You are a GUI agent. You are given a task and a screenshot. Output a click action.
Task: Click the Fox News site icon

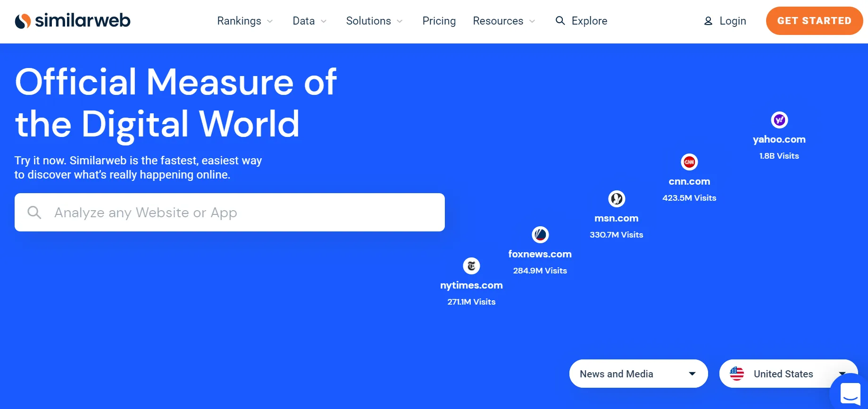[540, 234]
